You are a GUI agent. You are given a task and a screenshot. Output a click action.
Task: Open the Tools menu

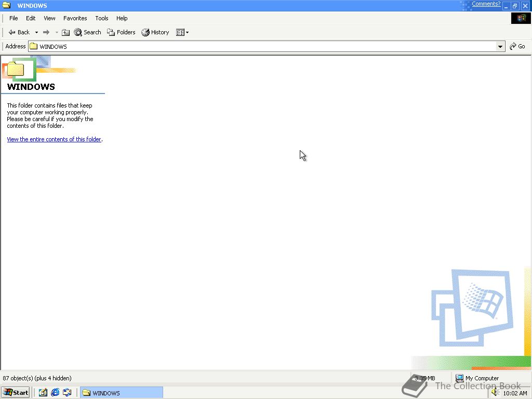click(x=101, y=18)
